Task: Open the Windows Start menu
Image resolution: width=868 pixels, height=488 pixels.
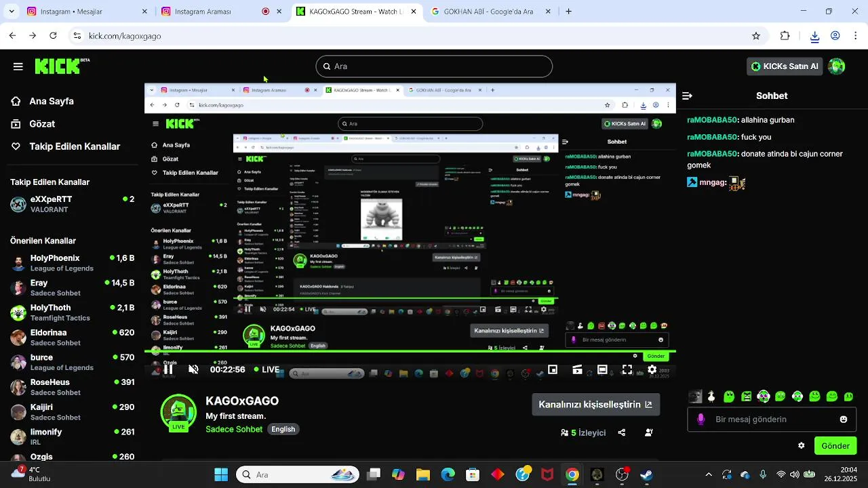Action: 221,474
